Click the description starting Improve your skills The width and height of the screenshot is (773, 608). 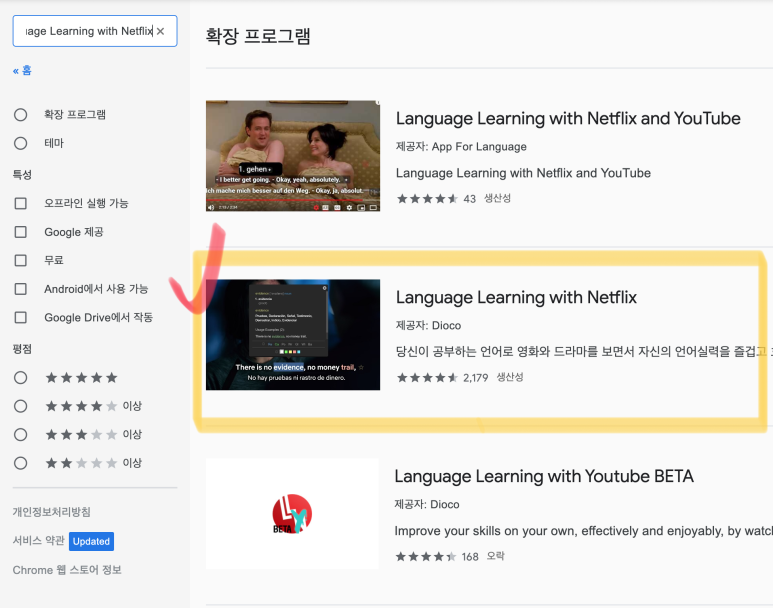pos(584,531)
